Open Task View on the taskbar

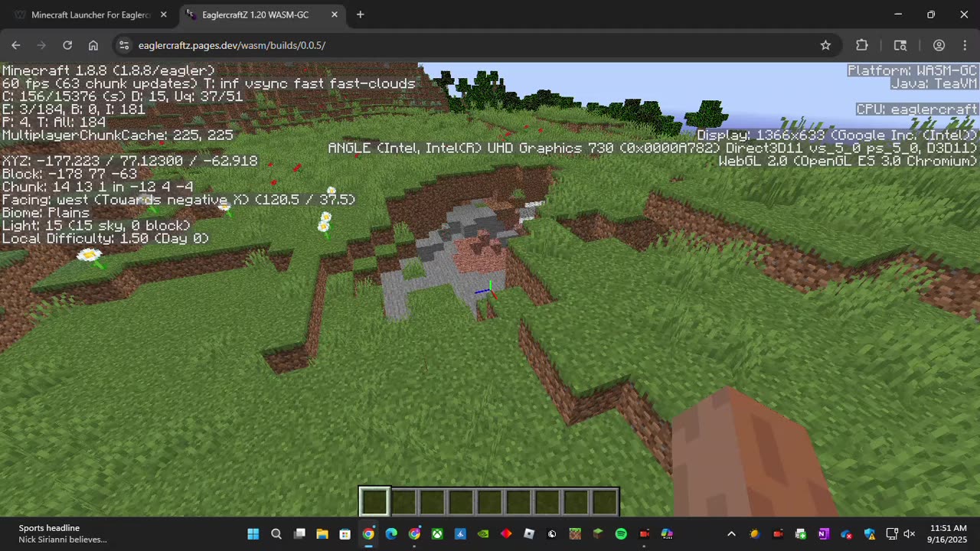[299, 533]
